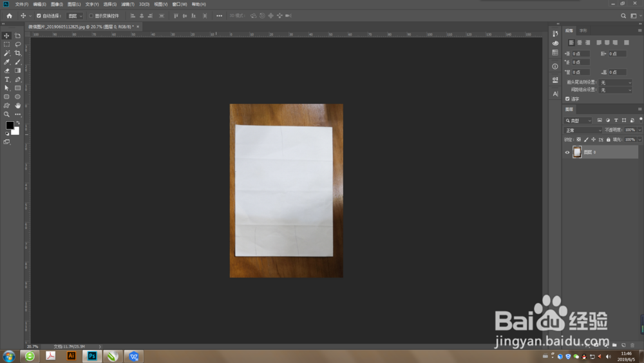644x363 pixels.
Task: Toggle lock all padlock icon
Action: (609, 140)
